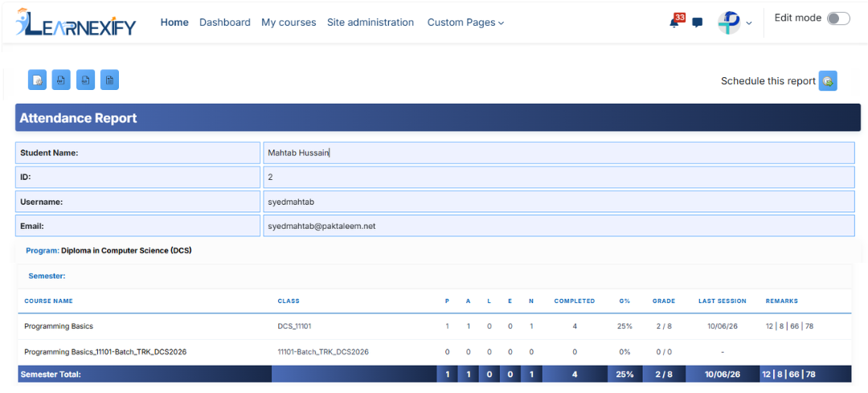Click 25% in the Programming Basics row

(625, 326)
